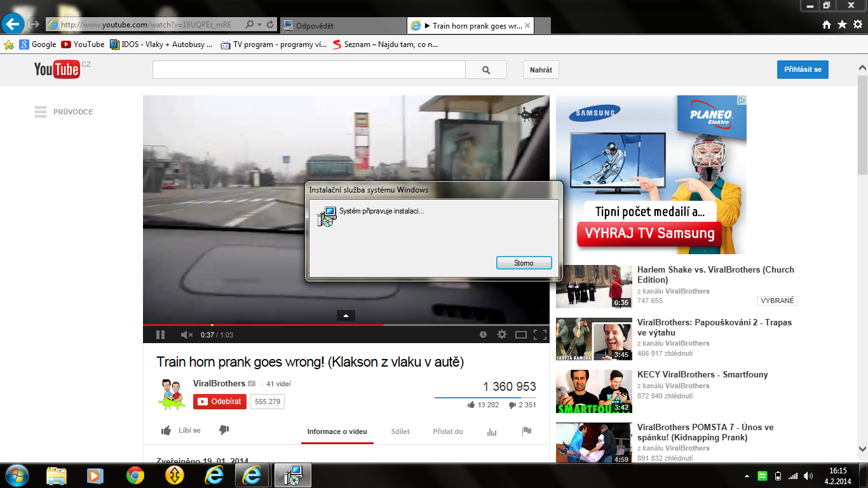This screenshot has height=488, width=868.
Task: Click add-to-favorites-bar star icon
Action: 9,44
